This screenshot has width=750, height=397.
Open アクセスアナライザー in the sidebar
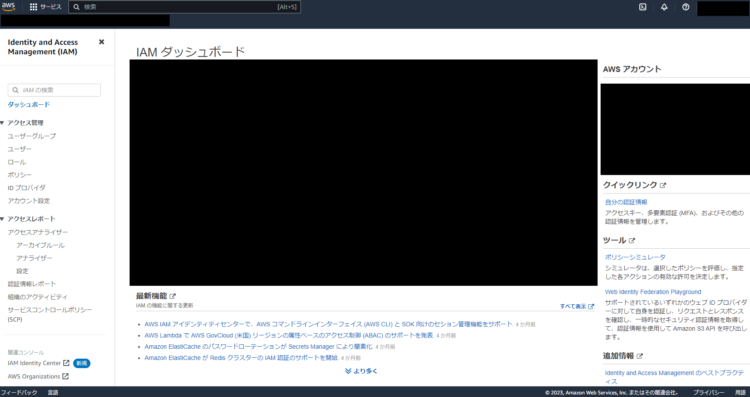click(x=38, y=232)
